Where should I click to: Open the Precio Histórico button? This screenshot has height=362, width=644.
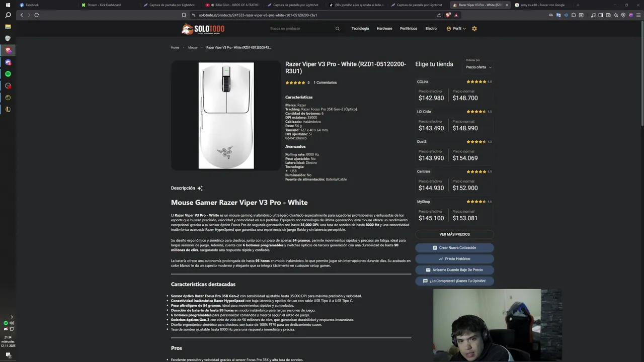pos(454,259)
